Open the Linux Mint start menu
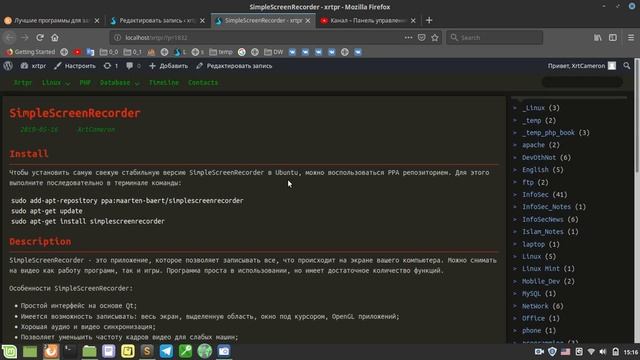The image size is (640, 360). point(9,351)
